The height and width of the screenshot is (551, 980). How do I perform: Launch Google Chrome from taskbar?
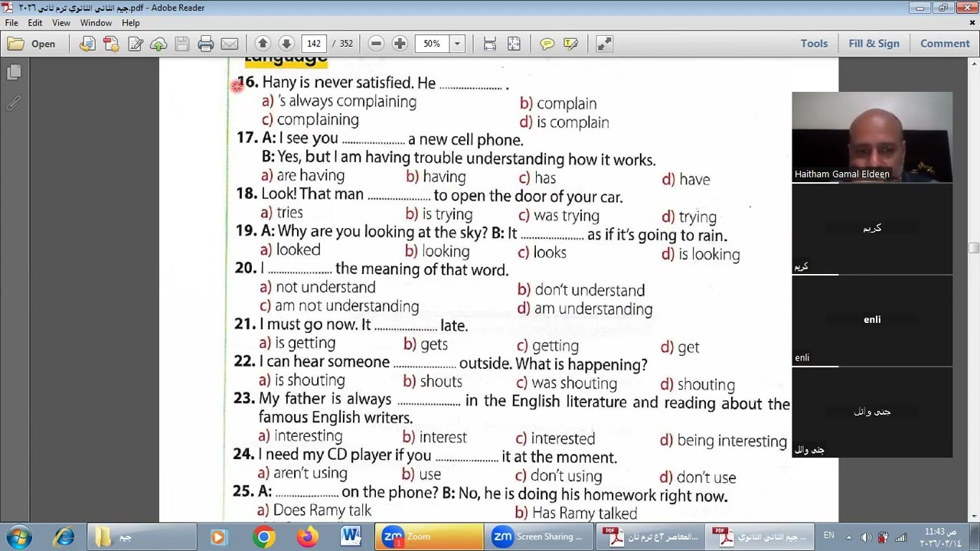pyautogui.click(x=263, y=536)
